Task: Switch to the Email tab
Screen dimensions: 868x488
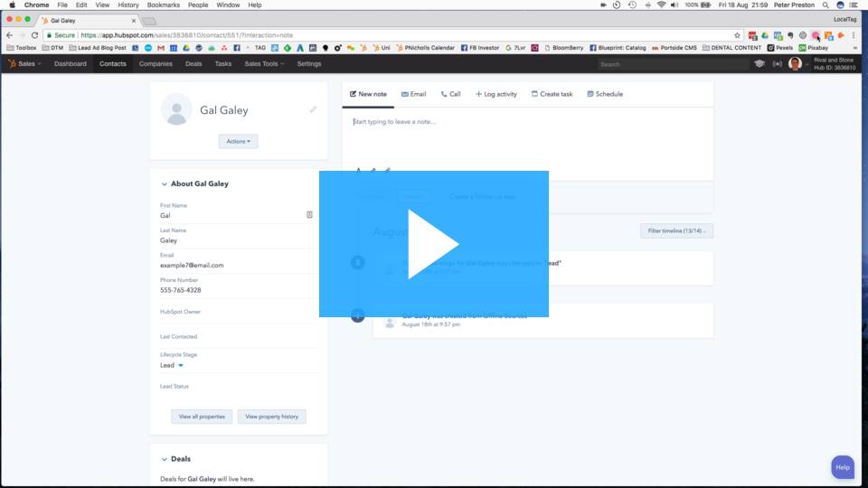Action: pos(413,94)
